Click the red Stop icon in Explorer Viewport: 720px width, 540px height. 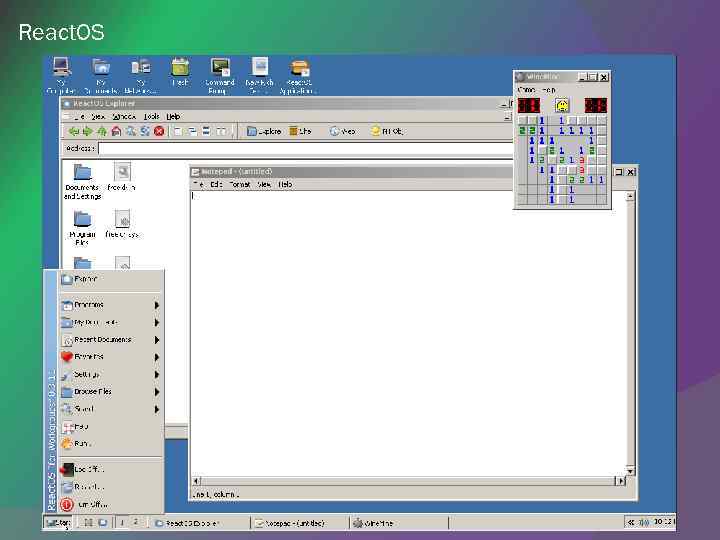point(159,131)
